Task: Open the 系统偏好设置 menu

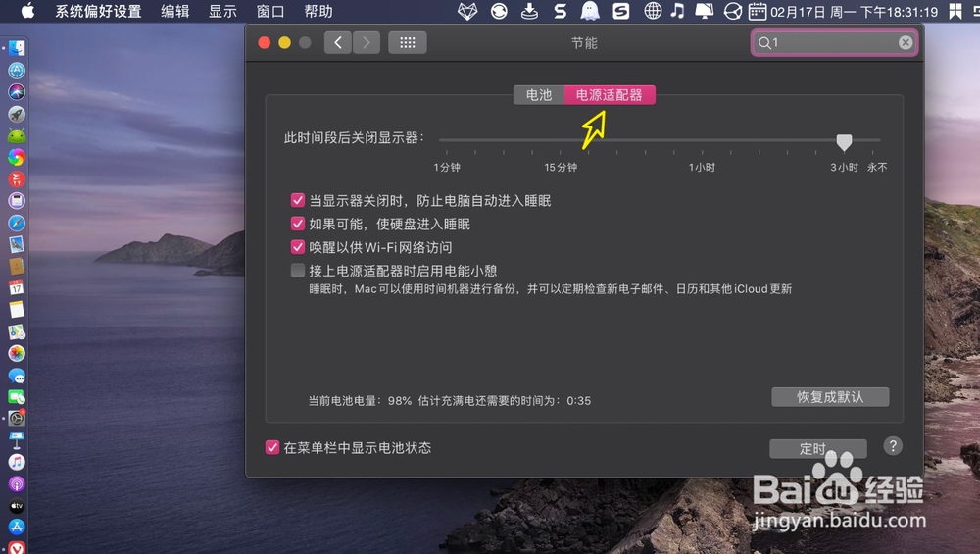Action: (x=98, y=11)
